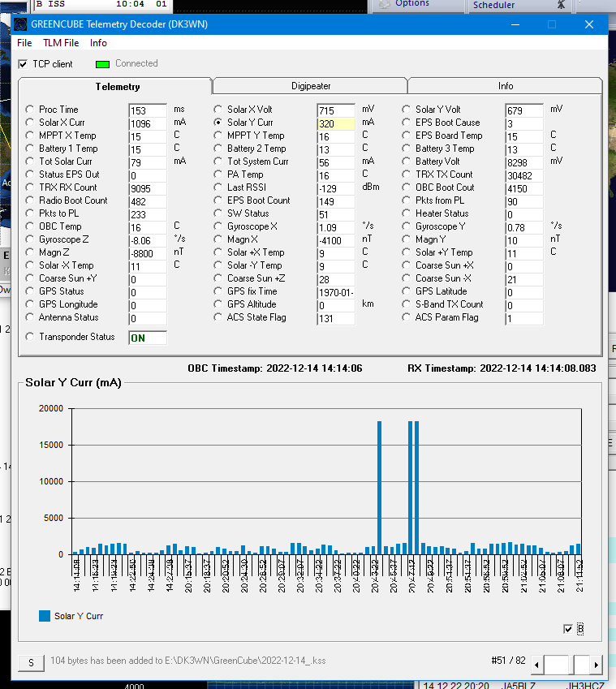Select the OBC Temp radio button
Viewport: 616px width, 689px height.
30,226
